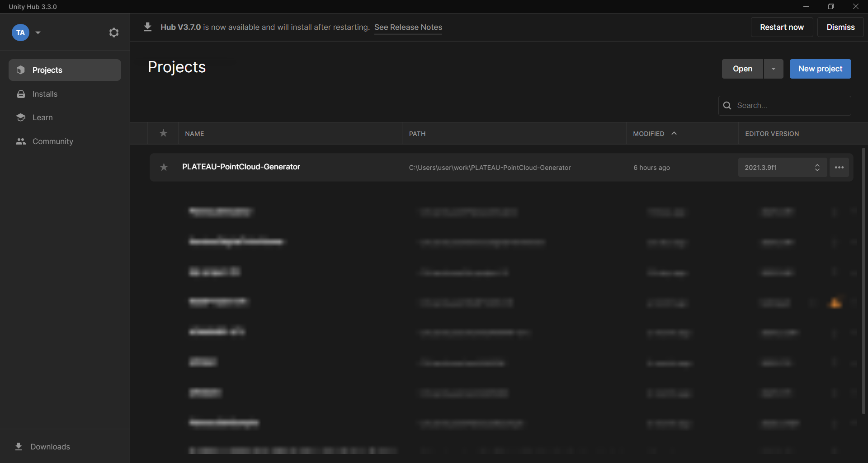The width and height of the screenshot is (868, 463).
Task: Click the star icon in column header
Action: 163,133
